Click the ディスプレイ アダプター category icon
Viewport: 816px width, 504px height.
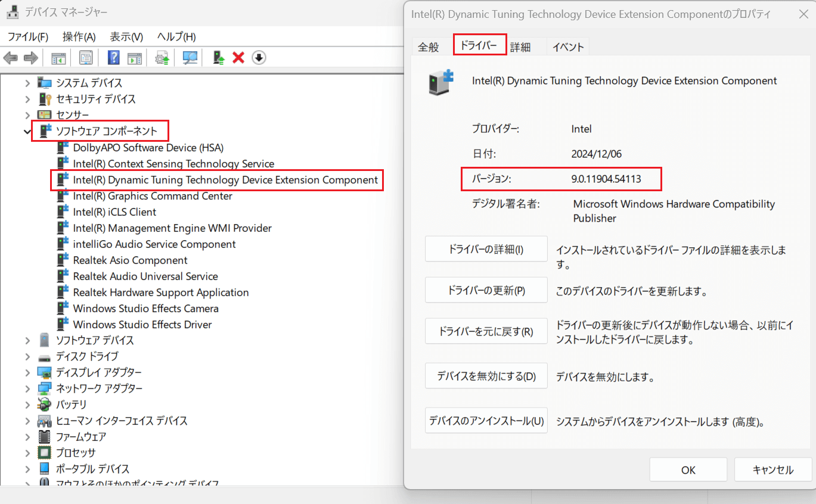tap(45, 372)
